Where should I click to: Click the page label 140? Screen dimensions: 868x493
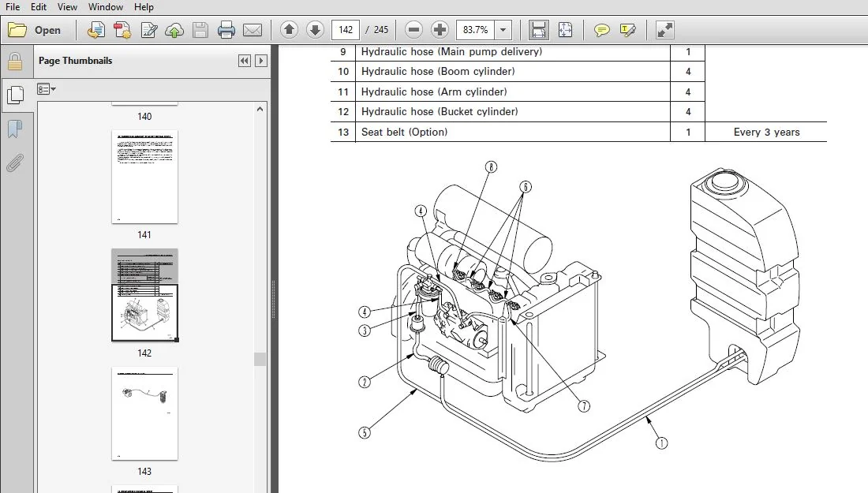coord(144,117)
